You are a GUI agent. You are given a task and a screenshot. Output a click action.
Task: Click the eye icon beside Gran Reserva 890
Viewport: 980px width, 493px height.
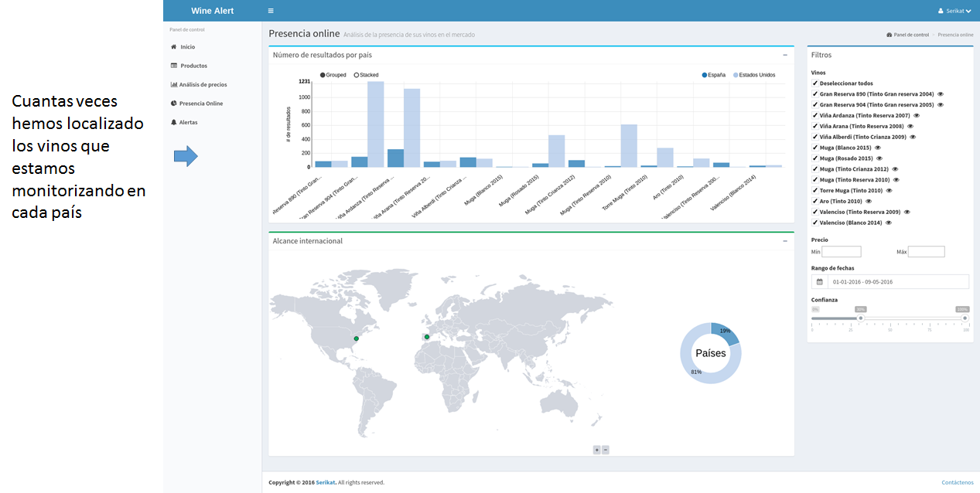[x=941, y=94]
